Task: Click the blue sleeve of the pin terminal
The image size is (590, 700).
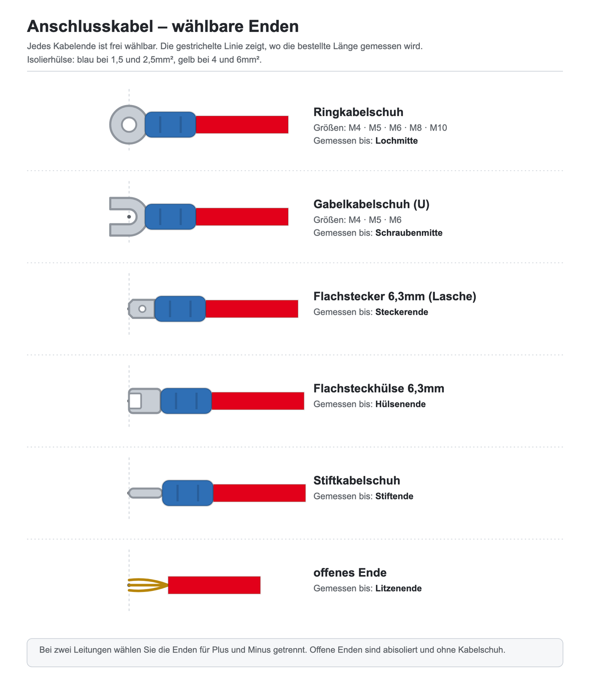Action: [x=188, y=493]
